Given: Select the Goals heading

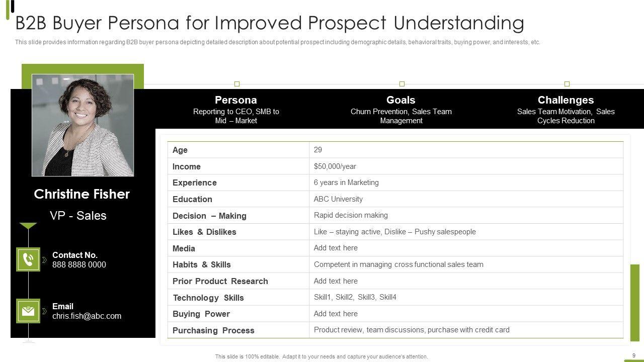Looking at the screenshot, I should 400,100.
